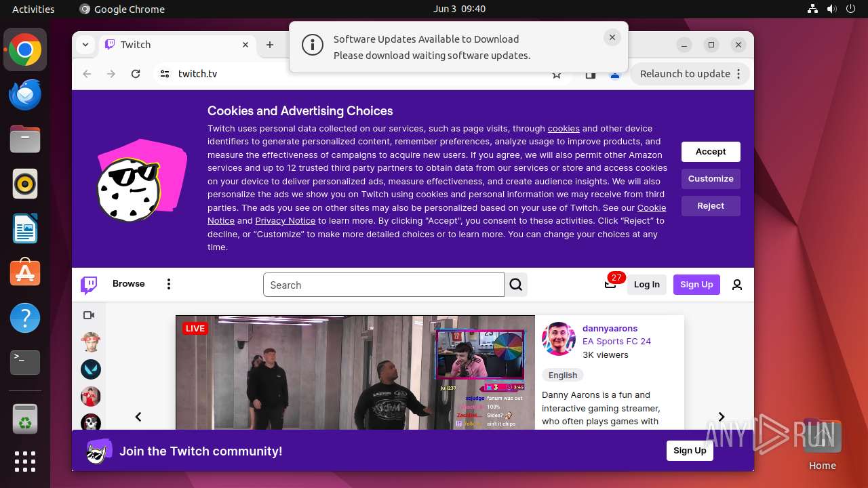Reject cookies button

point(711,206)
